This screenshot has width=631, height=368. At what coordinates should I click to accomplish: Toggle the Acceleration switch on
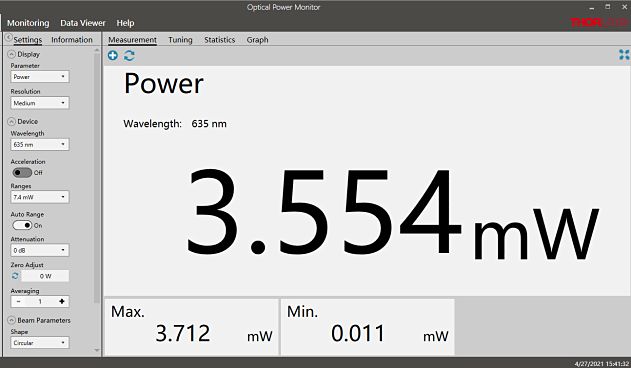[x=22, y=172]
